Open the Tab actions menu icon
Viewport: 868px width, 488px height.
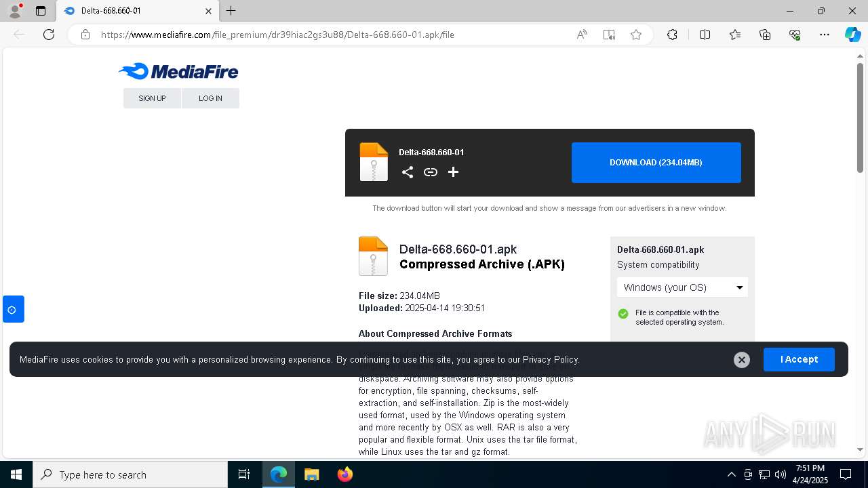coord(41,11)
